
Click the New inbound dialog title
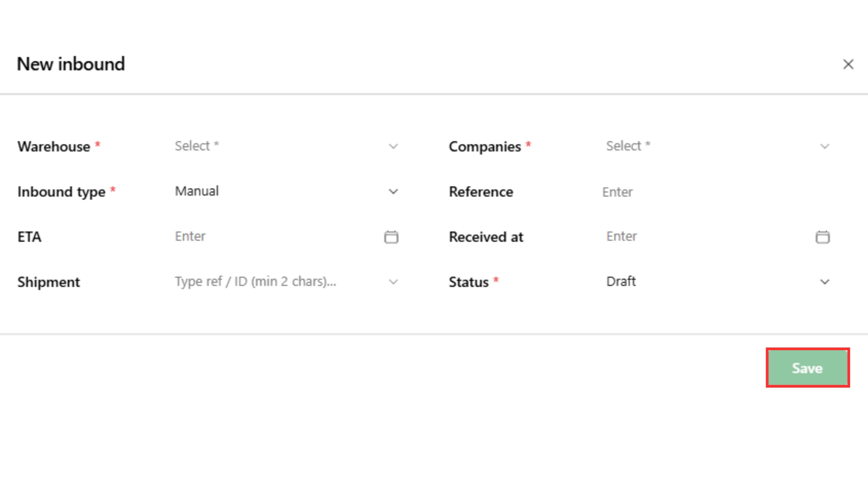[71, 64]
